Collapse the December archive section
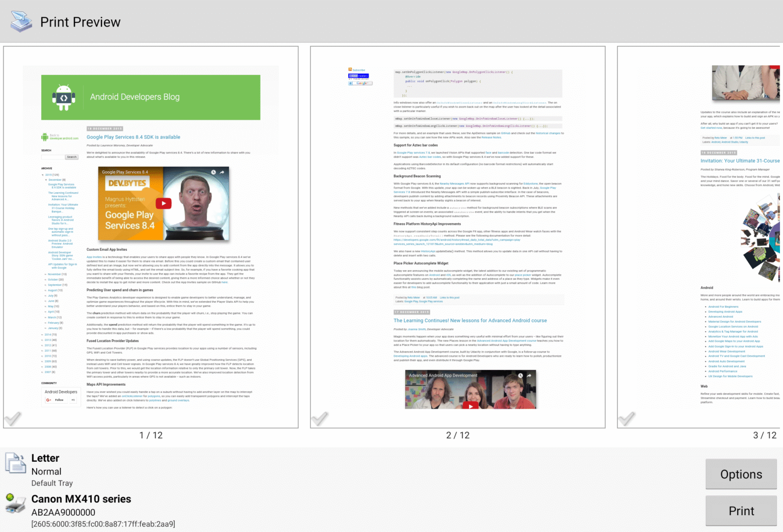 pyautogui.click(x=45, y=179)
